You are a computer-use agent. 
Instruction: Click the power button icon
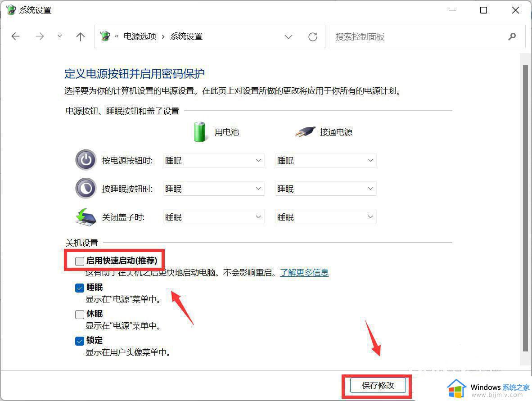(x=86, y=160)
